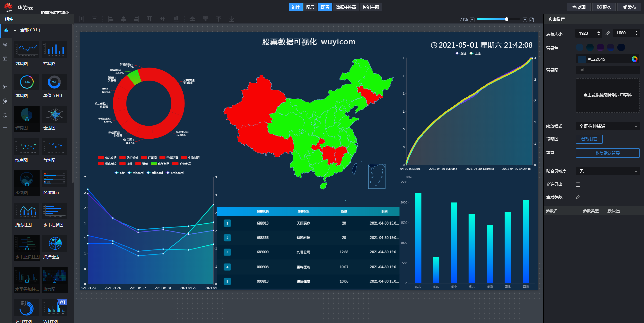644x323 pixels.
Task: Click the bring to top icon
Action: point(219,19)
